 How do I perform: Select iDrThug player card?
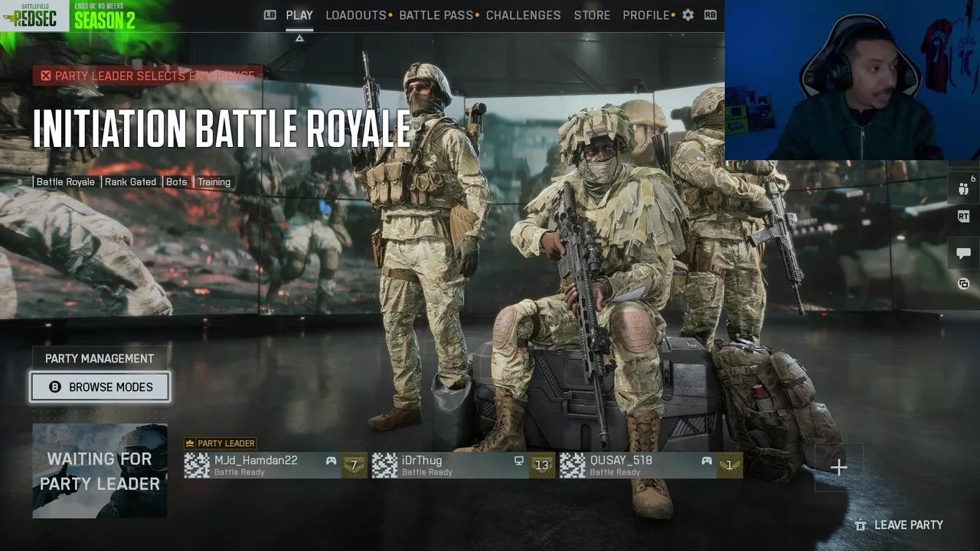pyautogui.click(x=463, y=465)
